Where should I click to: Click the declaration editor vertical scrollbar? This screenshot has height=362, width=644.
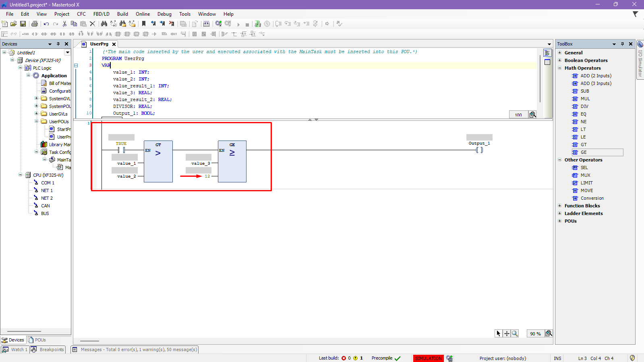point(540,79)
